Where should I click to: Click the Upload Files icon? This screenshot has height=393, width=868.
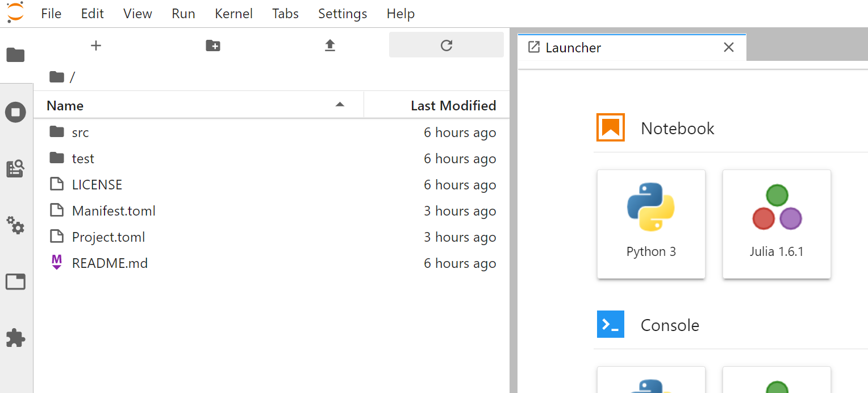pos(330,45)
